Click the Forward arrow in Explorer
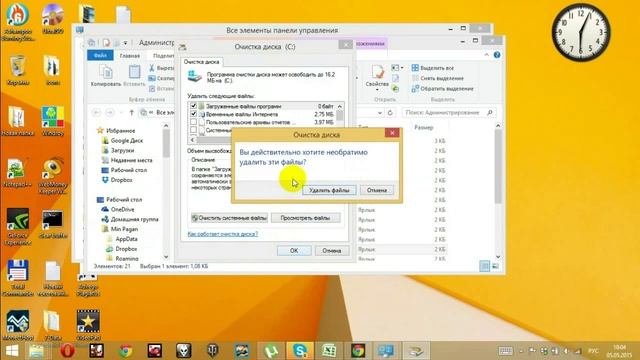 [x=109, y=112]
